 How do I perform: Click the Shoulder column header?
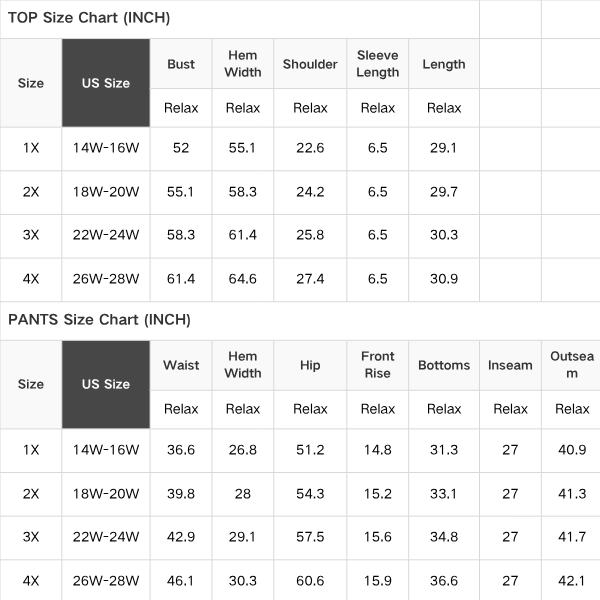(310, 64)
